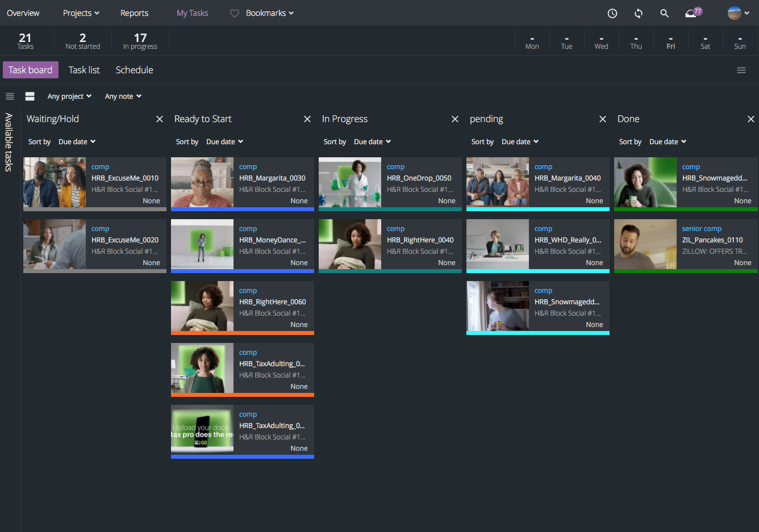This screenshot has height=532, width=759.
Task: Open the Any project filter dropdown
Action: click(69, 96)
